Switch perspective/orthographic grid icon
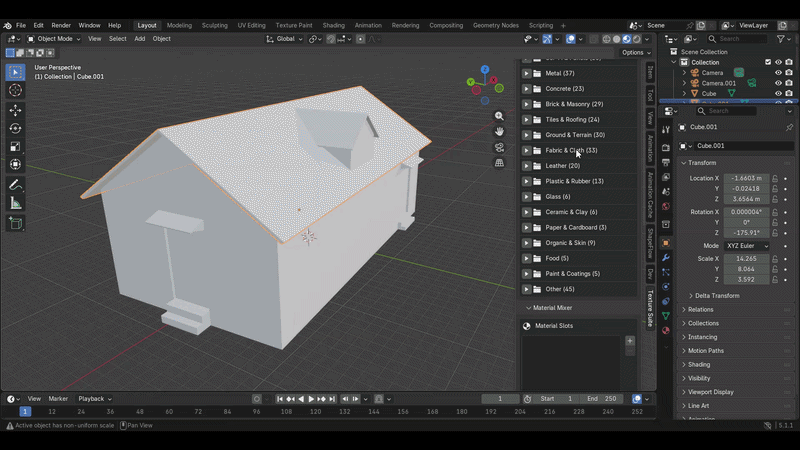This screenshot has height=450, width=800. pyautogui.click(x=499, y=163)
